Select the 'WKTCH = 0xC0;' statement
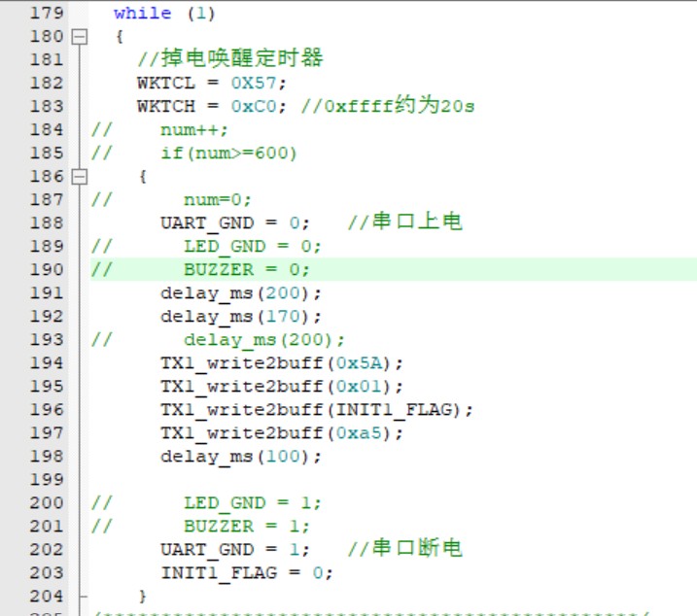The height and width of the screenshot is (616, 697). (212, 107)
